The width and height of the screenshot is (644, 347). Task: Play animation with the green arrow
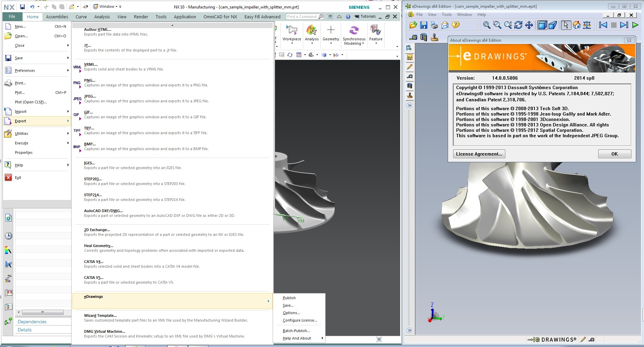pos(635,25)
